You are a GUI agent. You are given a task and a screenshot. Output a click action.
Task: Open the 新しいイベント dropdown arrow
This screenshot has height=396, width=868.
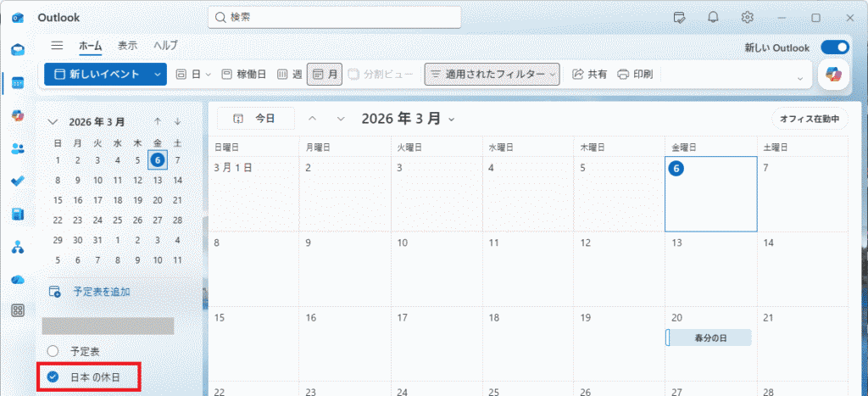point(158,75)
